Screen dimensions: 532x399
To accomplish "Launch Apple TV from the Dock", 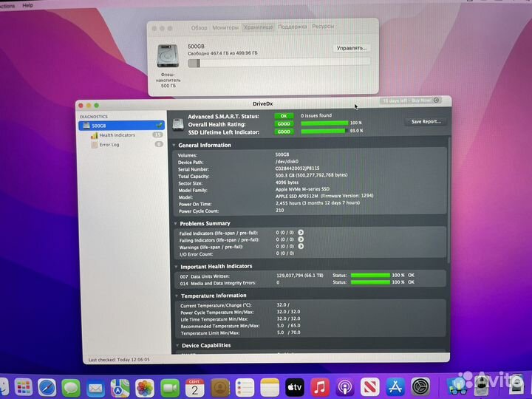I will [295, 387].
